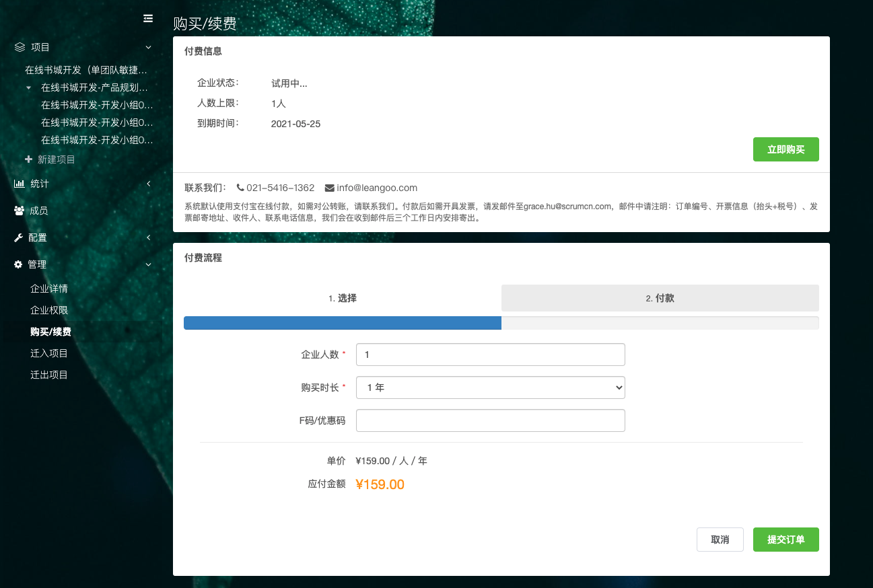Submit order with the 提交订单 button

(785, 540)
